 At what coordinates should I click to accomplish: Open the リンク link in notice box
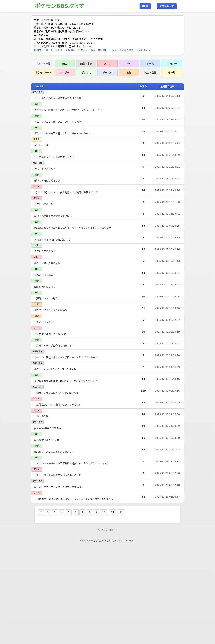pos(113,50)
